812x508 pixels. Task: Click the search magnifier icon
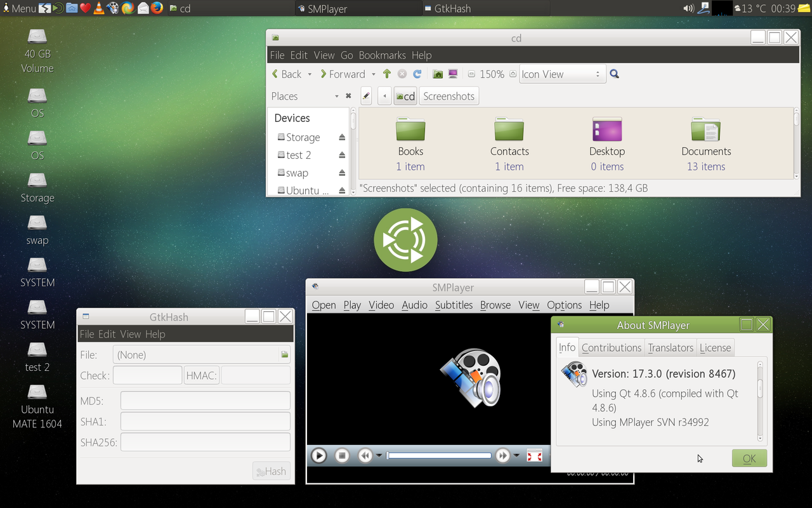(x=614, y=74)
